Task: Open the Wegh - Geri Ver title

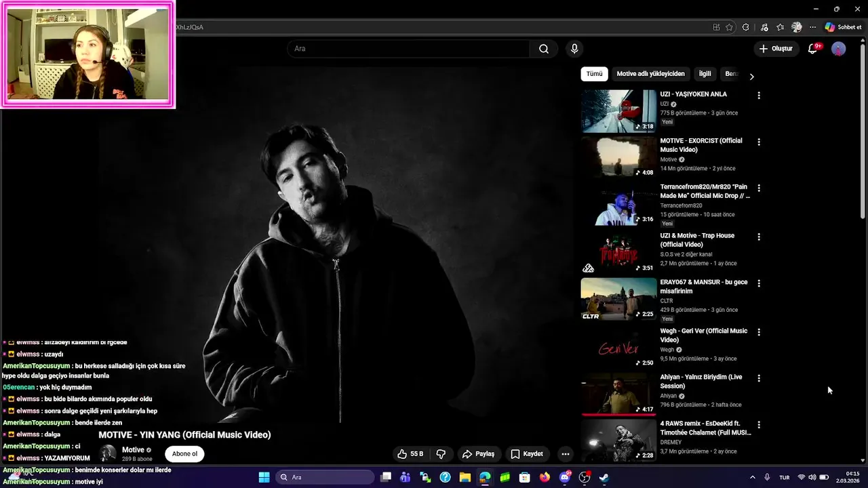Action: tap(704, 335)
